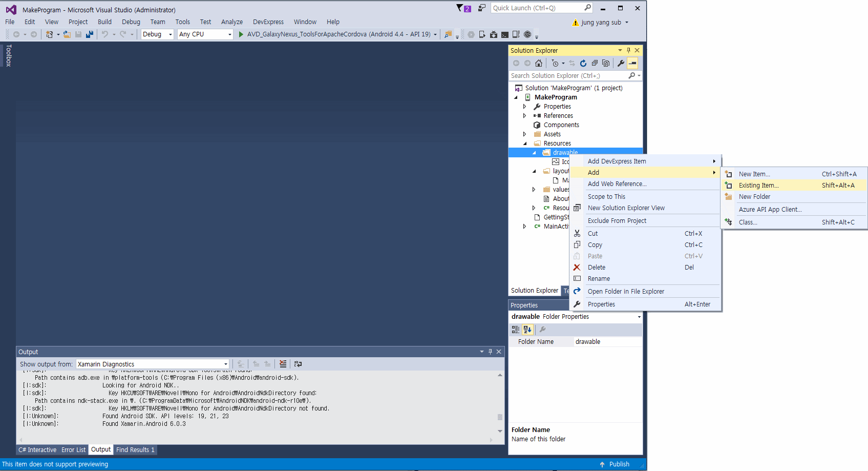Choose New Folder from the submenu
Image resolution: width=868 pixels, height=471 pixels.
click(794, 197)
